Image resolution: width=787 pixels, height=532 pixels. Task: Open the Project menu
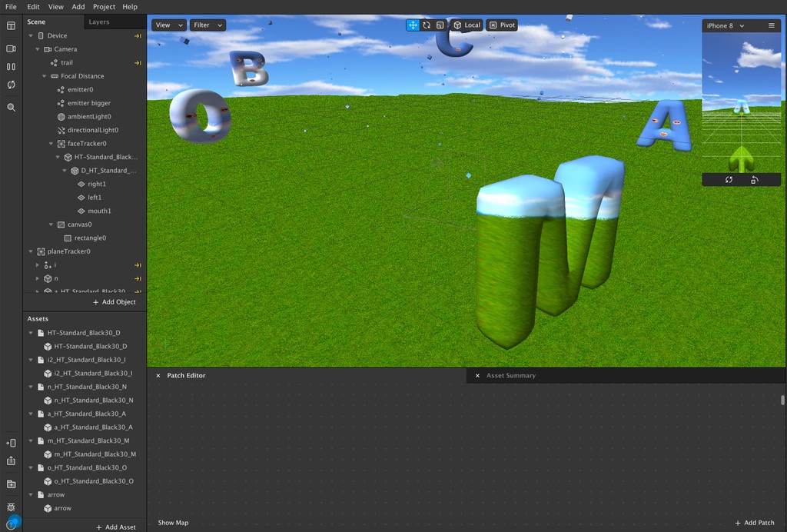coord(104,7)
